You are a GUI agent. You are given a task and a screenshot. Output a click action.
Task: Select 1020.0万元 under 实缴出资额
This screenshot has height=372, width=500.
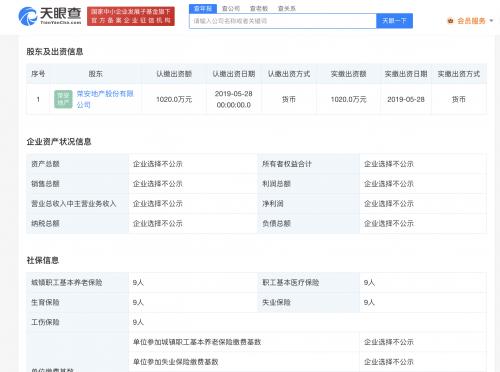coord(348,99)
